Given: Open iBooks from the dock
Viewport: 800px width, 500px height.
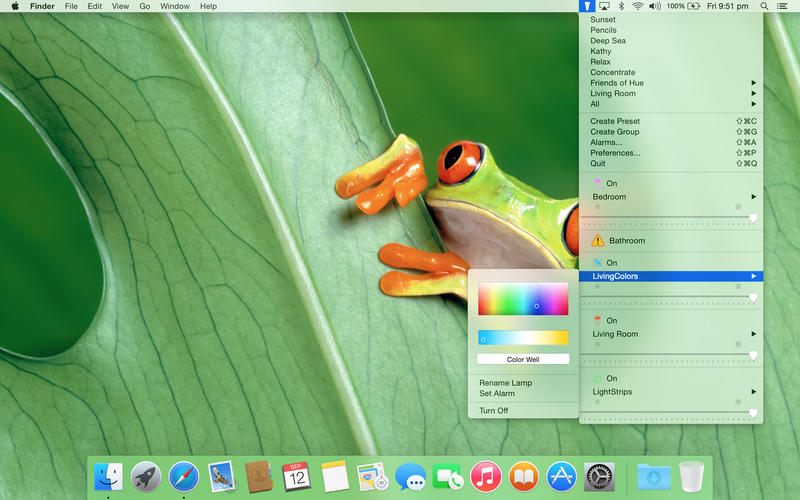Looking at the screenshot, I should tap(524, 476).
